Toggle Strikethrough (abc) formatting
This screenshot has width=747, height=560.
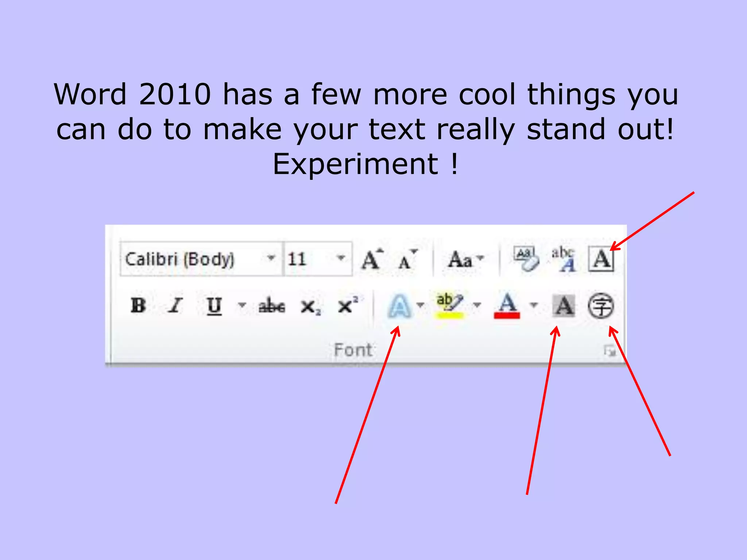[x=272, y=306]
